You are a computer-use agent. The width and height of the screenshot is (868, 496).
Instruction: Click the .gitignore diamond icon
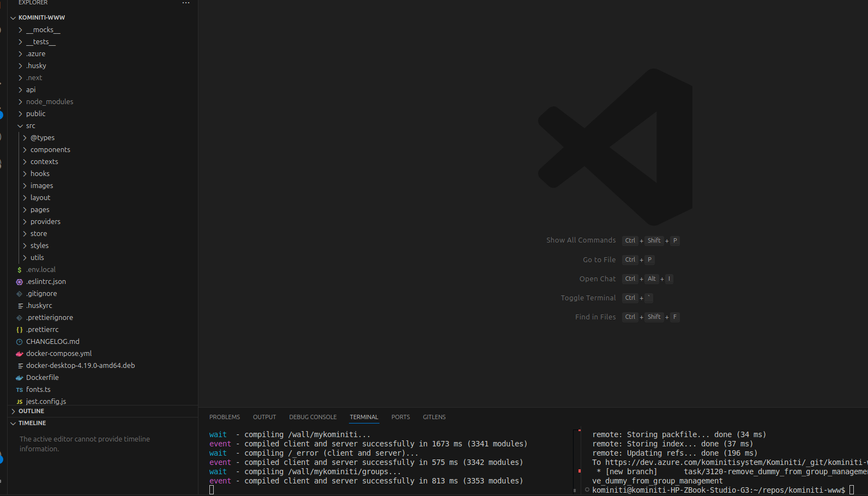[20, 294]
